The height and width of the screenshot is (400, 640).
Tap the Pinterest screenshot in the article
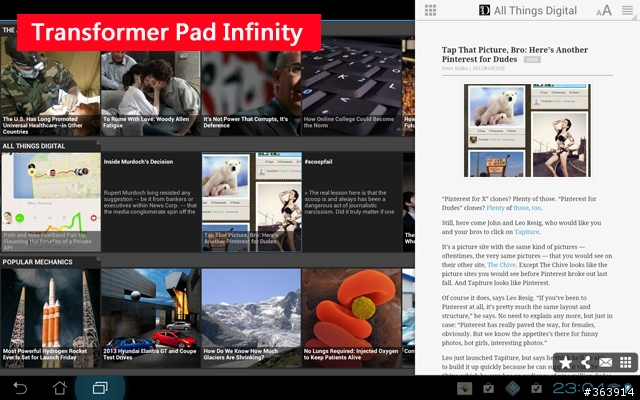[x=527, y=130]
